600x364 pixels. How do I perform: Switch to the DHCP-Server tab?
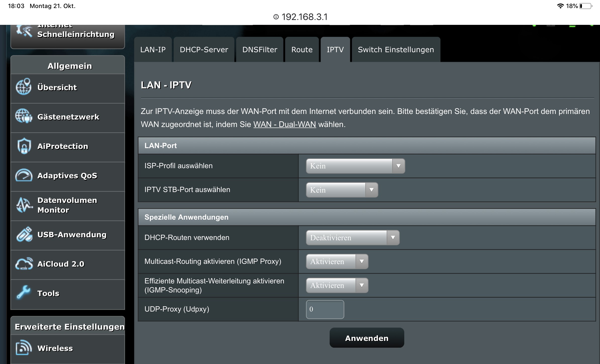(x=204, y=50)
